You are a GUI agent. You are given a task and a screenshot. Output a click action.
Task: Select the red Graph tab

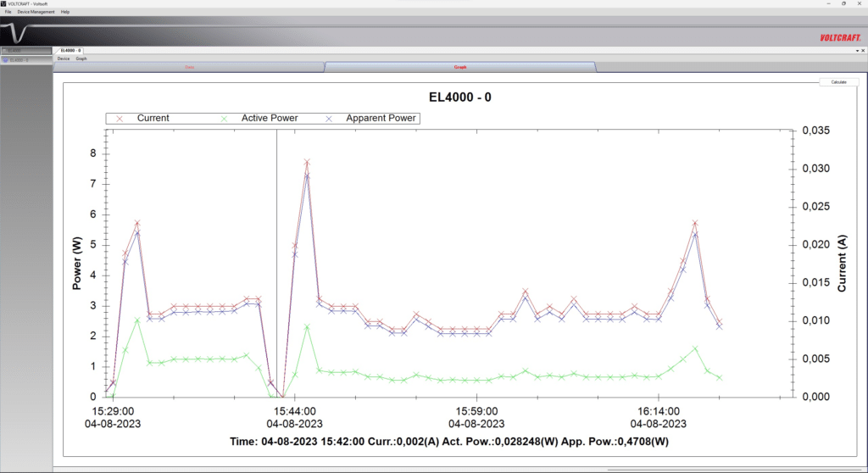click(x=460, y=67)
